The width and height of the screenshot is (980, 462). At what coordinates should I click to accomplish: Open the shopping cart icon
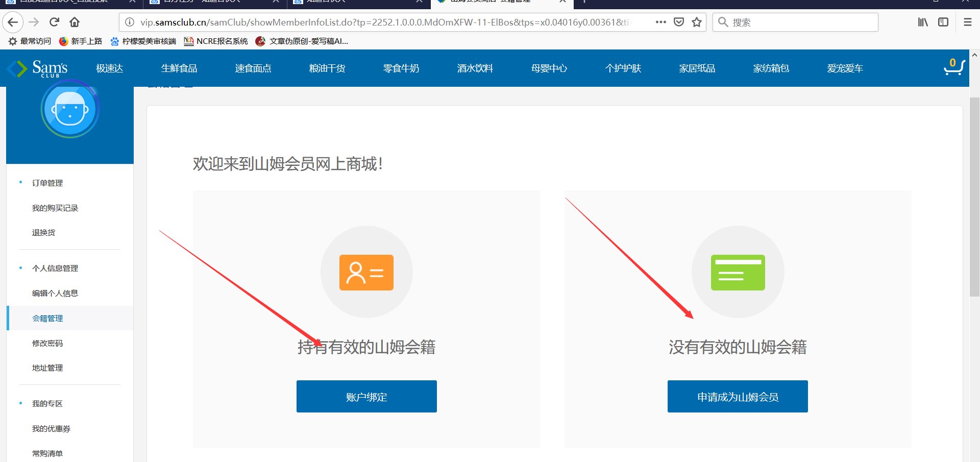click(x=954, y=67)
